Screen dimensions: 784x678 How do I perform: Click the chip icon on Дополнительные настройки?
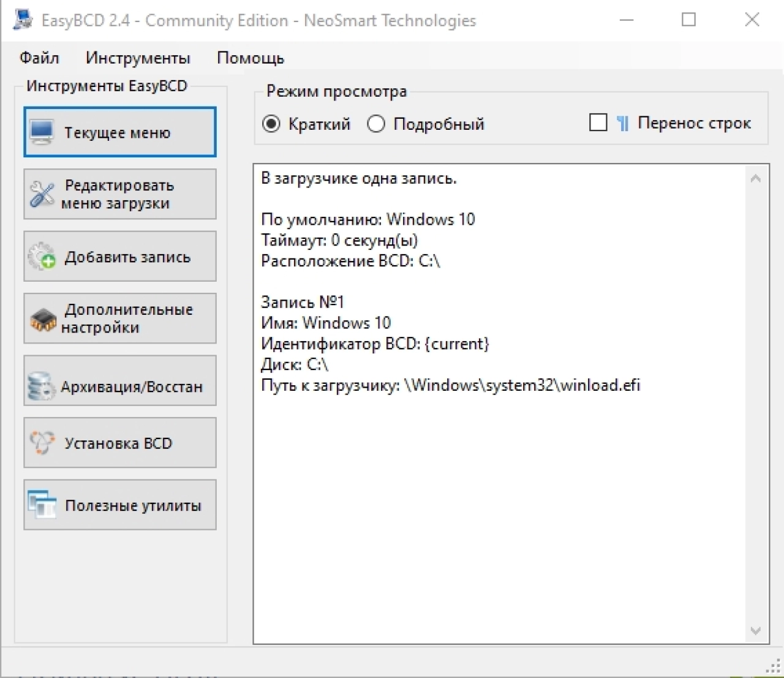click(x=43, y=319)
